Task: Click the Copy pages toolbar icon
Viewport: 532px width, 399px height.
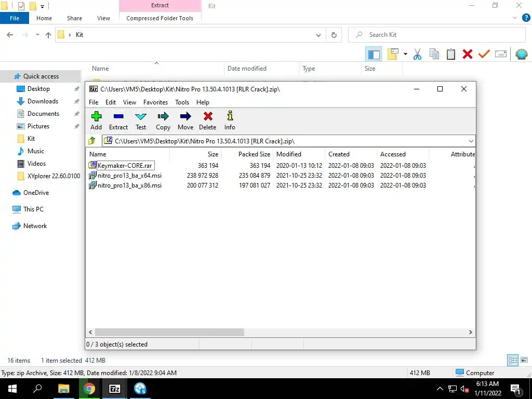Action: [434, 54]
